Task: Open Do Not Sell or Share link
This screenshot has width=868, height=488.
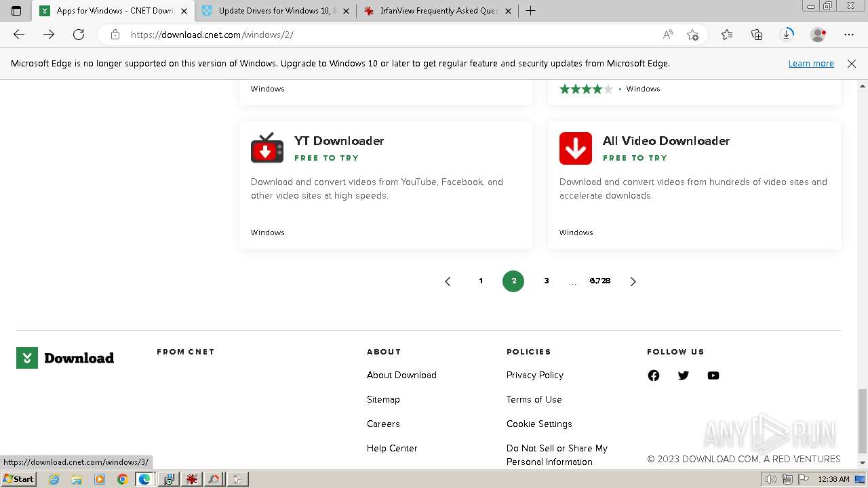Action: (557, 455)
